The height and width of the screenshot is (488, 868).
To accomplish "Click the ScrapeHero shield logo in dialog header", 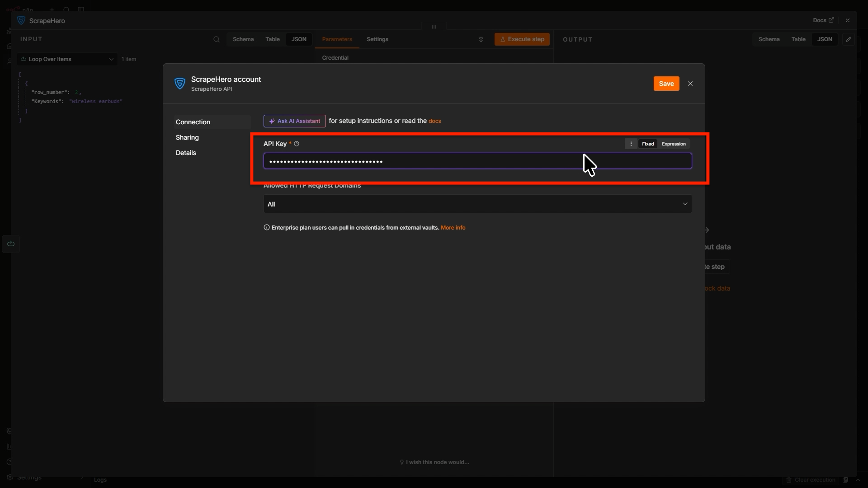I will 179,84.
